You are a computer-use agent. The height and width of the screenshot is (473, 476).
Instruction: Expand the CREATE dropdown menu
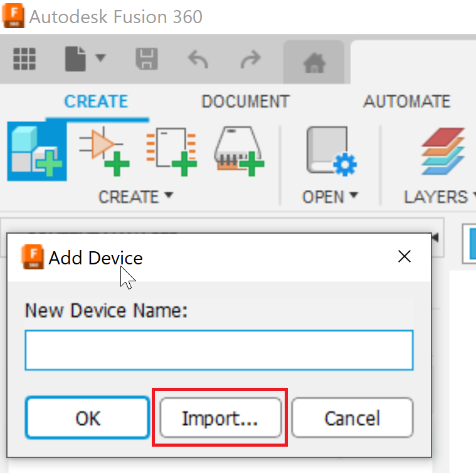coord(135,197)
